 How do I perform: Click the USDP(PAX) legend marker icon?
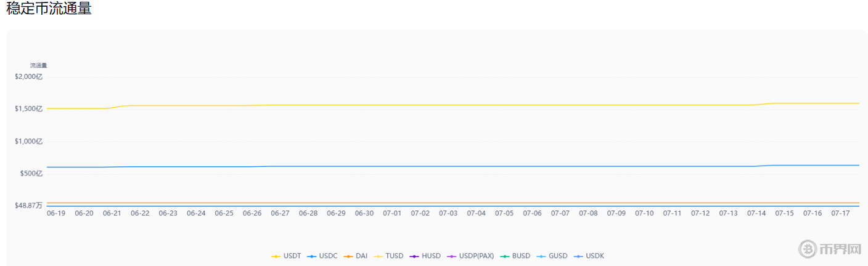click(452, 256)
